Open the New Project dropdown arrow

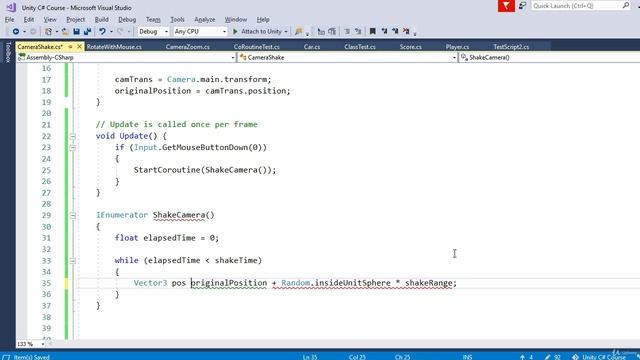[56, 32]
